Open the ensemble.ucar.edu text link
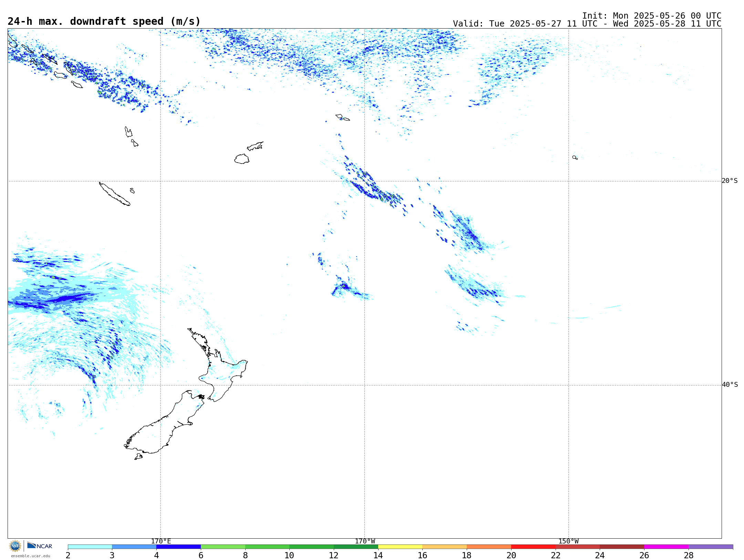 pos(30,556)
